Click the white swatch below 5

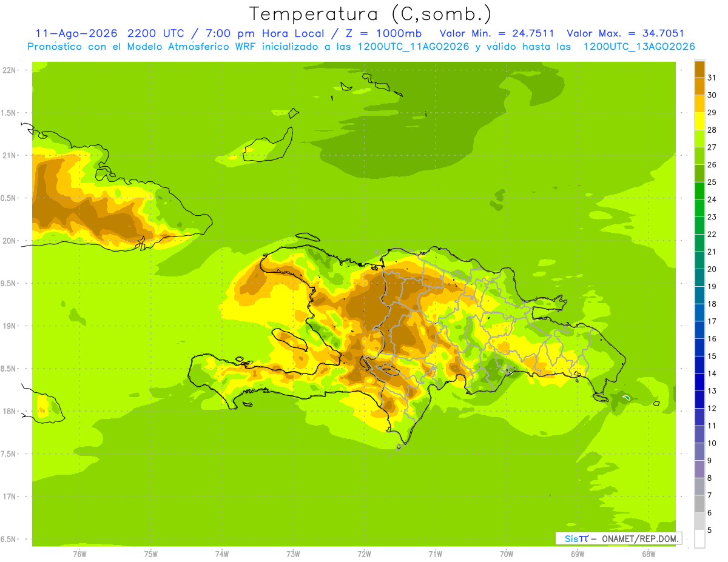699,539
